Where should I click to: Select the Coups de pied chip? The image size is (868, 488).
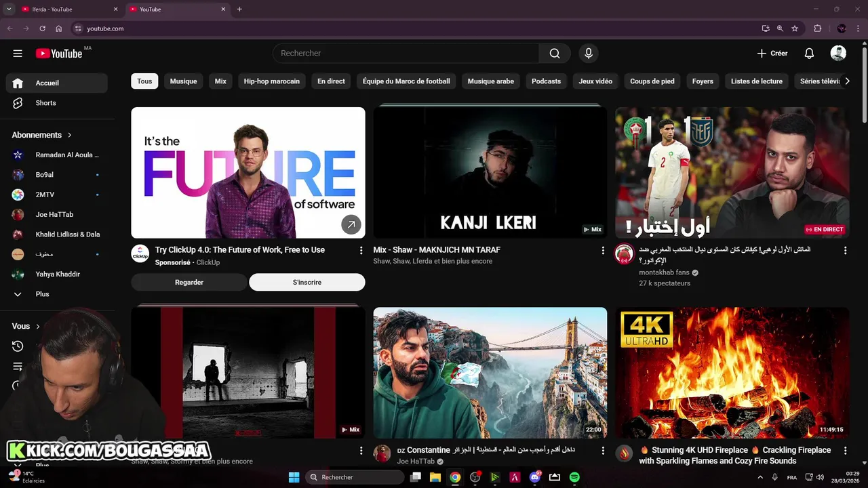(652, 81)
